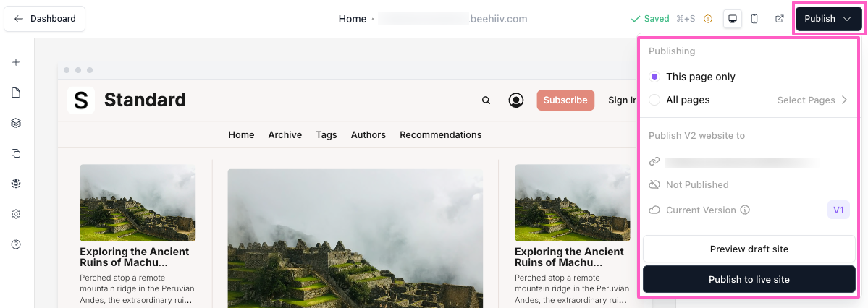Open settings gear in left sidebar
The height and width of the screenshot is (308, 868).
coord(16,214)
